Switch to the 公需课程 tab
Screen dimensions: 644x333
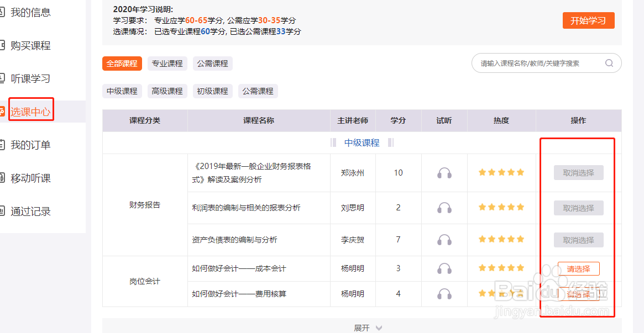tap(212, 63)
